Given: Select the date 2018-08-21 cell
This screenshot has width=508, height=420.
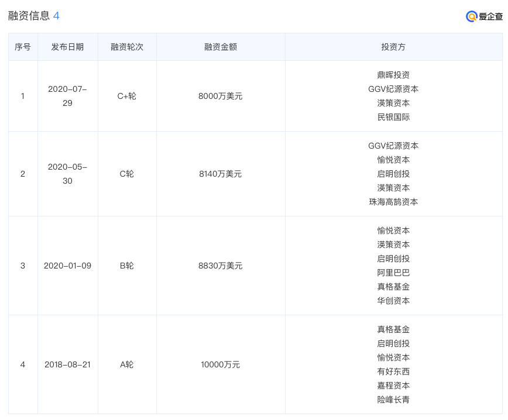Looking at the screenshot, I should [67, 364].
